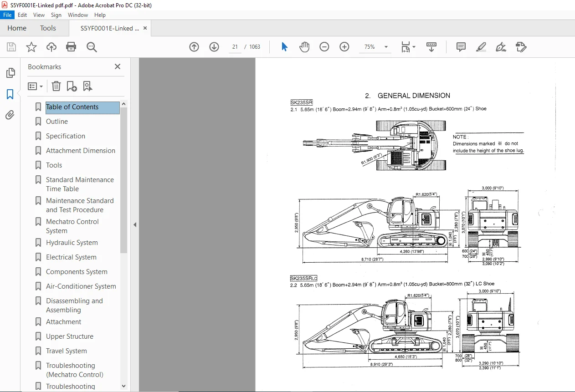
Task: Zoom in with the plus icon
Action: point(344,47)
